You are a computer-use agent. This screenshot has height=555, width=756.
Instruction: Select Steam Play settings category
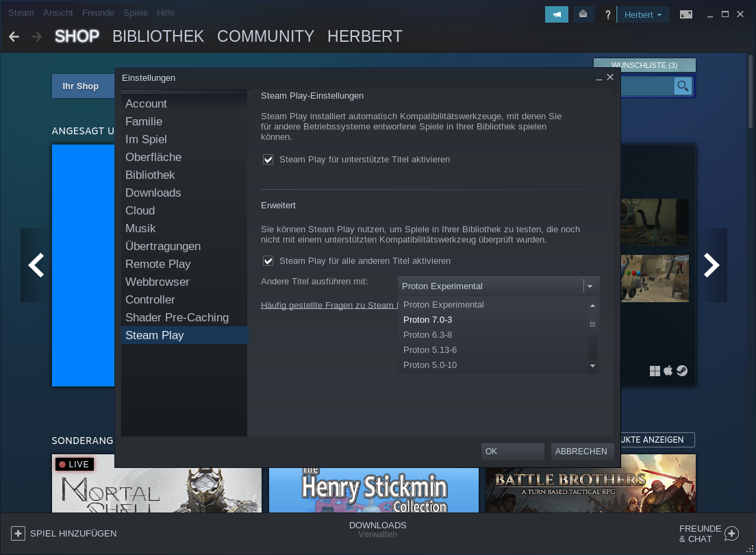coord(184,336)
